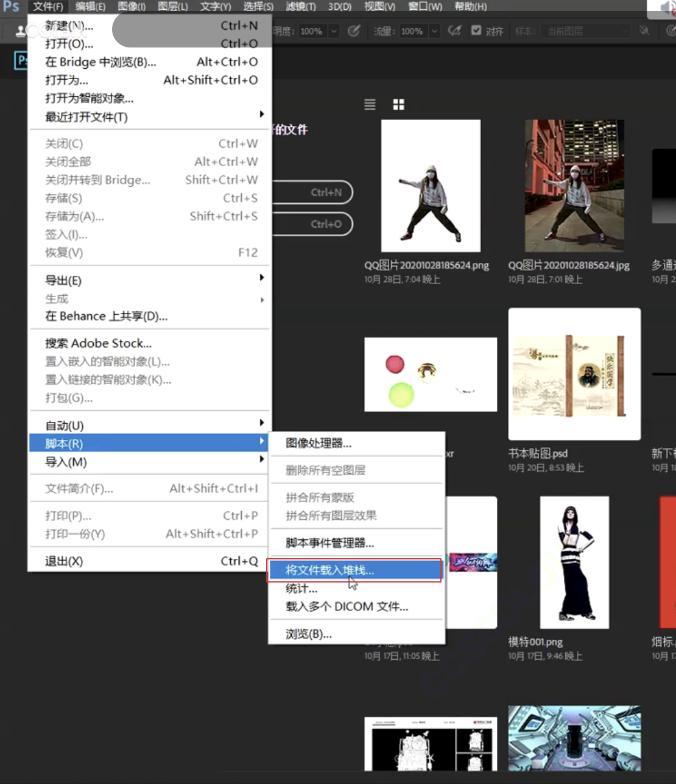
Task: Click the 书本贴图.psd file name
Action: click(x=538, y=453)
